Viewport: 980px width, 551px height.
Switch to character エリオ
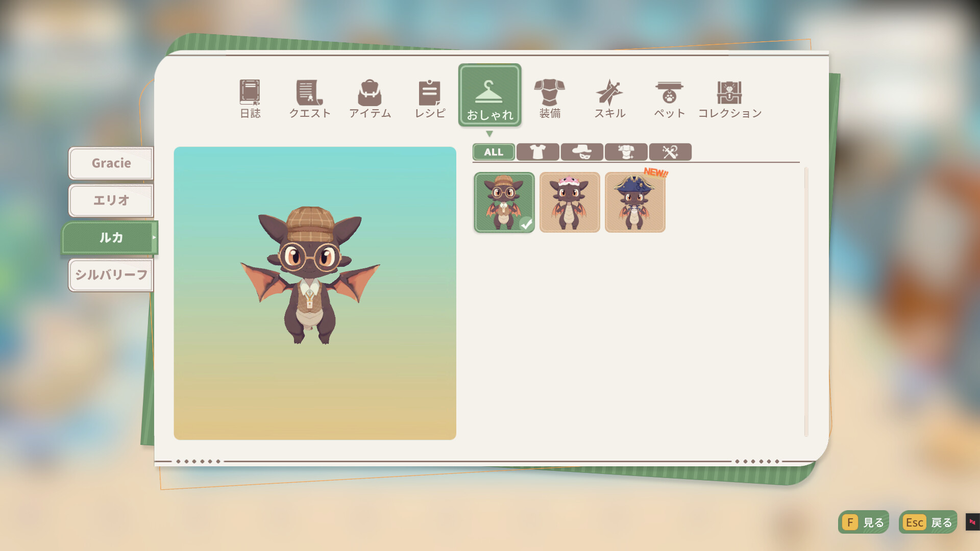pyautogui.click(x=111, y=201)
